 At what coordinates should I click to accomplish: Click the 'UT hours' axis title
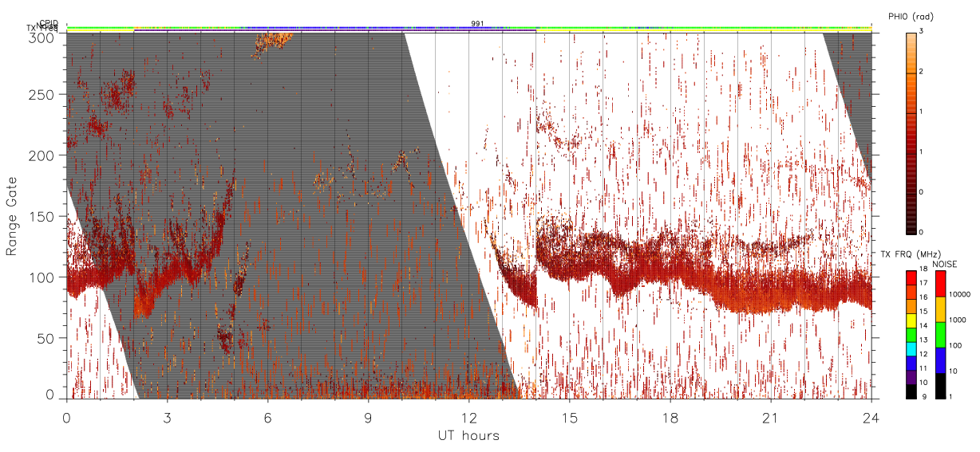click(x=468, y=435)
